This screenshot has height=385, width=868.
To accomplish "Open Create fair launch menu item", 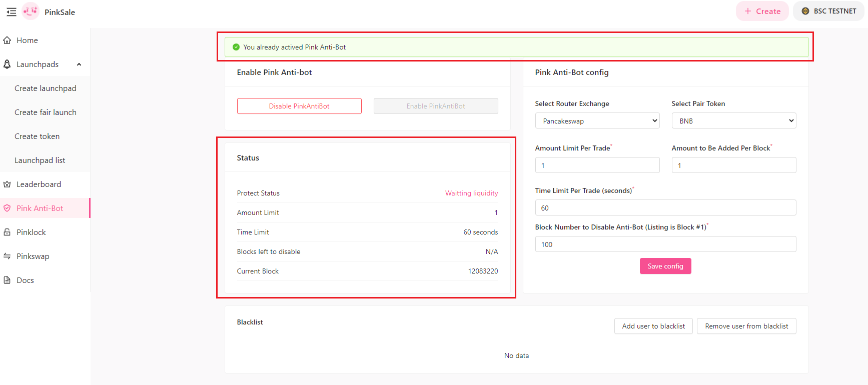I will 45,112.
